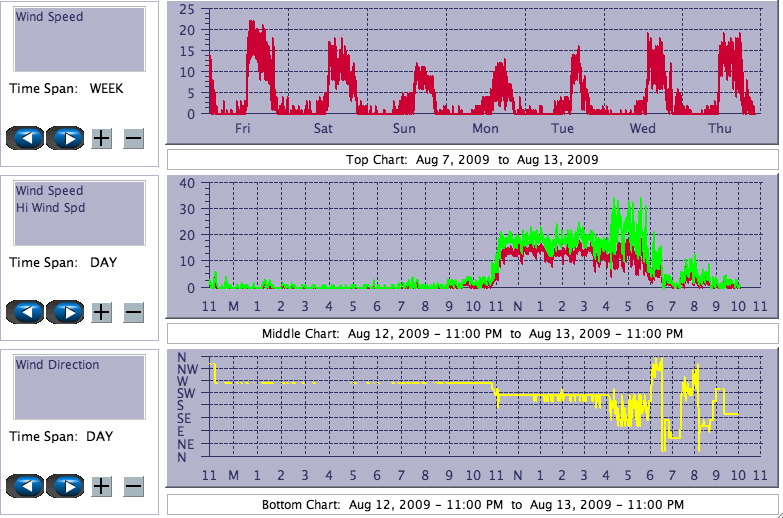Move the bottom chart forward in time
The width and height of the screenshot is (783, 518).
pyautogui.click(x=65, y=486)
